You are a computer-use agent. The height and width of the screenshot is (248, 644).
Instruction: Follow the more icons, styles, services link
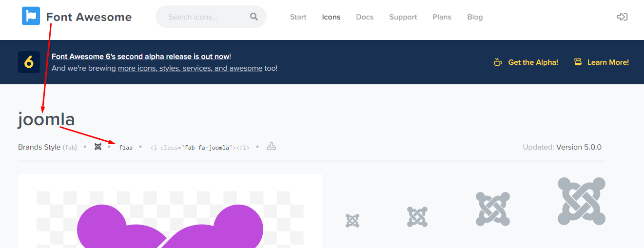pyautogui.click(x=190, y=68)
